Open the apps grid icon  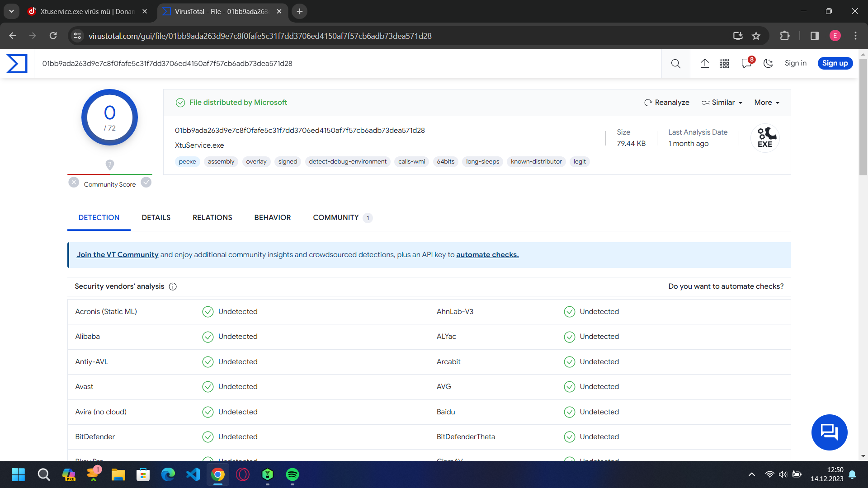pos(724,63)
